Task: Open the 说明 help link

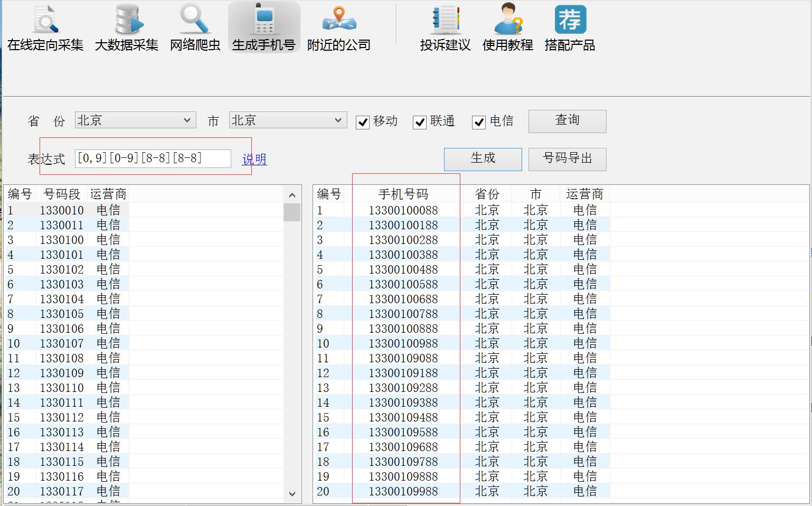Action: pyautogui.click(x=254, y=160)
